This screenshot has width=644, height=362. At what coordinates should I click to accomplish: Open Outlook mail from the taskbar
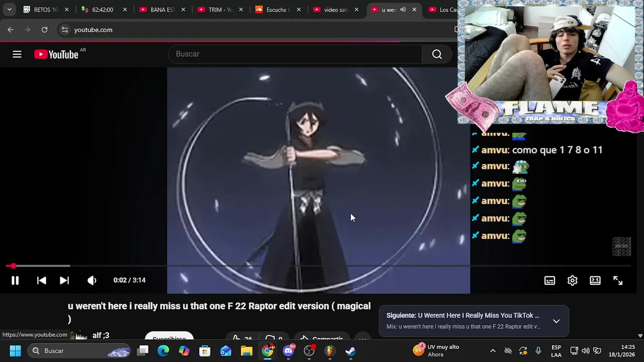[225, 350]
